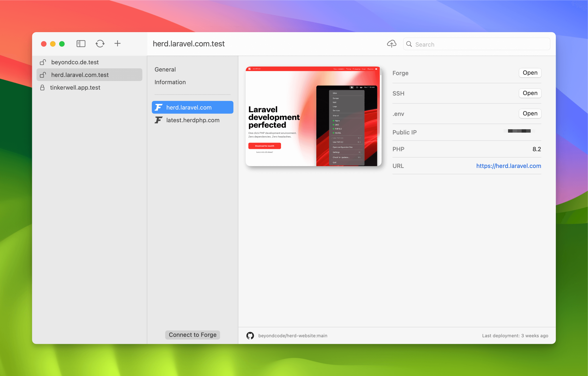The height and width of the screenshot is (376, 588).
Task: Click the Forge F icon next to herd.laravel.com
Action: pos(158,107)
